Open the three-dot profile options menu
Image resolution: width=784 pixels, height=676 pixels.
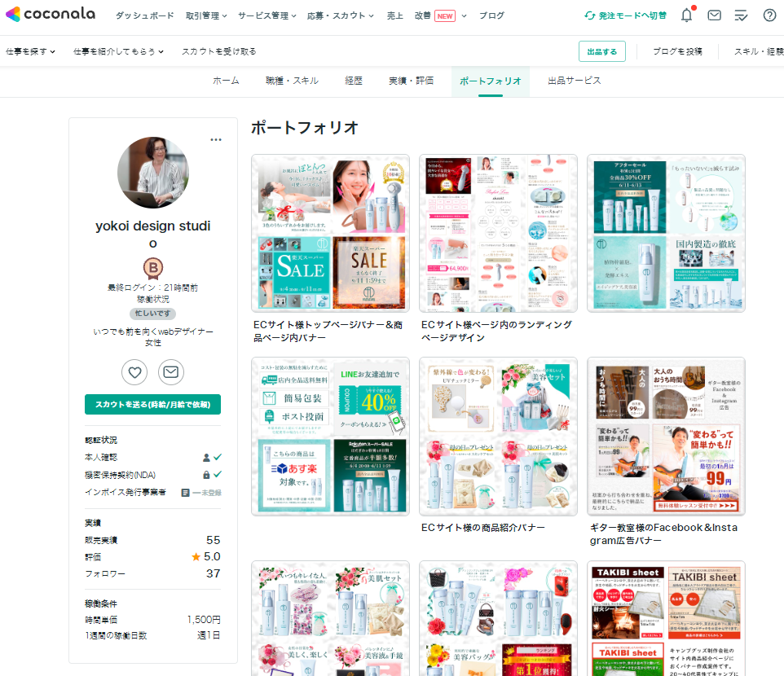(x=216, y=140)
